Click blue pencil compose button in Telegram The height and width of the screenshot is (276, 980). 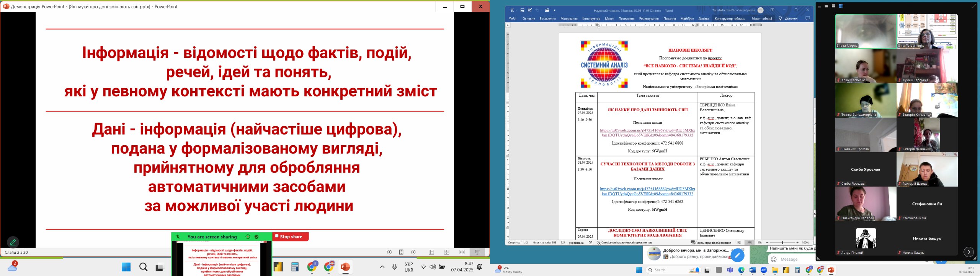(x=737, y=255)
